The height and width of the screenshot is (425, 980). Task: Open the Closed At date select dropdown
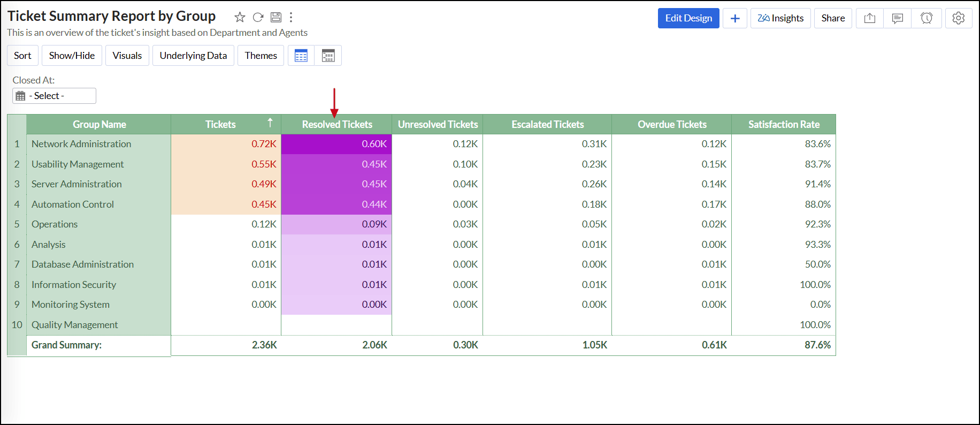coord(54,96)
